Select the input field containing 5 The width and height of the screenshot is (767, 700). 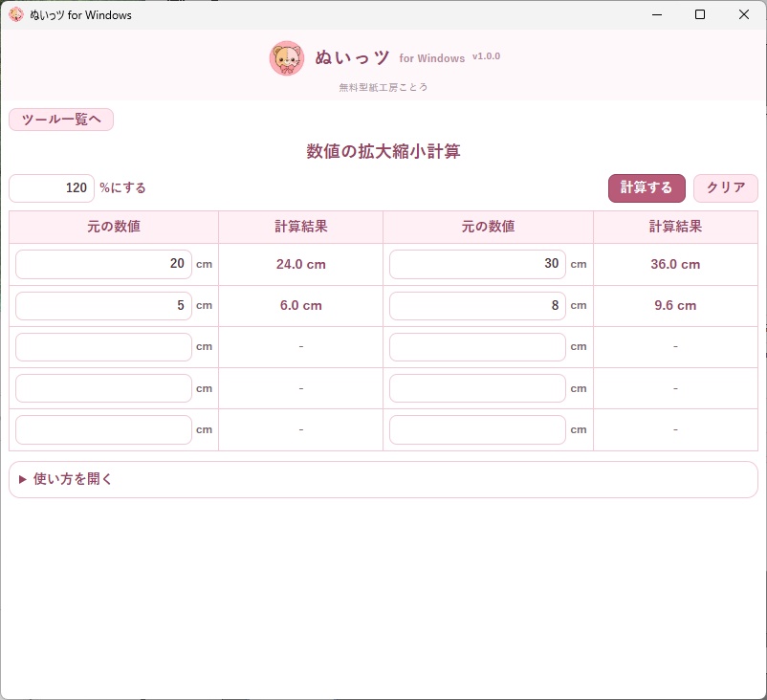(103, 306)
